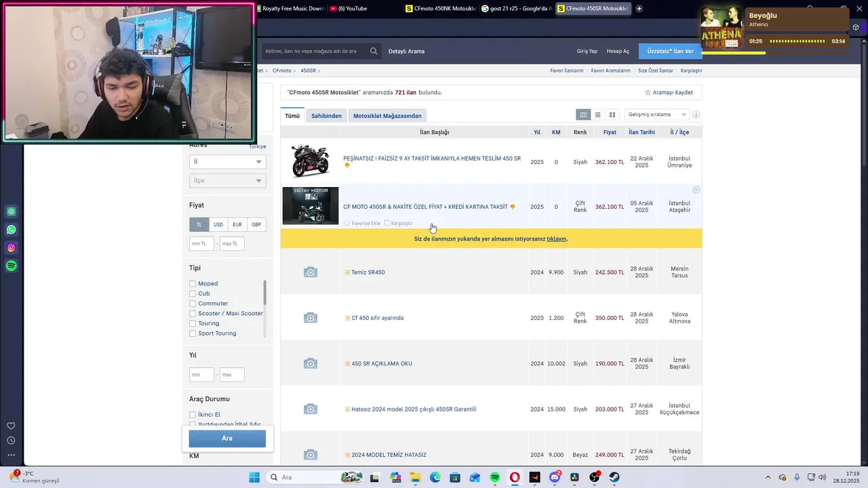Click Hesap Aç link
The image size is (868, 488).
tap(618, 52)
